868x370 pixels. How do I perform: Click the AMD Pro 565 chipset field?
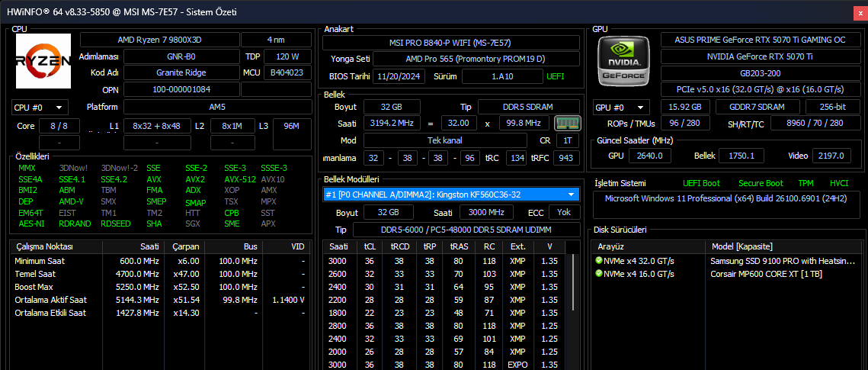(476, 59)
